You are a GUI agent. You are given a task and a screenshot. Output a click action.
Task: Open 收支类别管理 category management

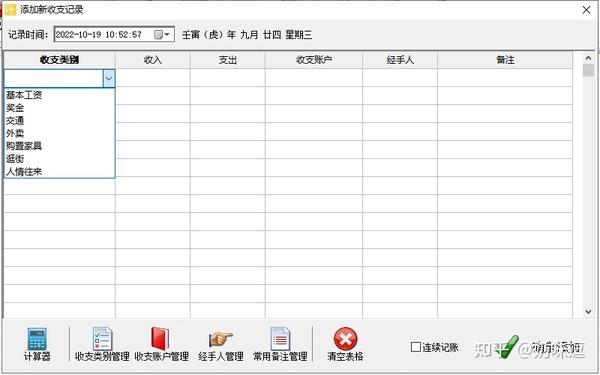coord(102,345)
